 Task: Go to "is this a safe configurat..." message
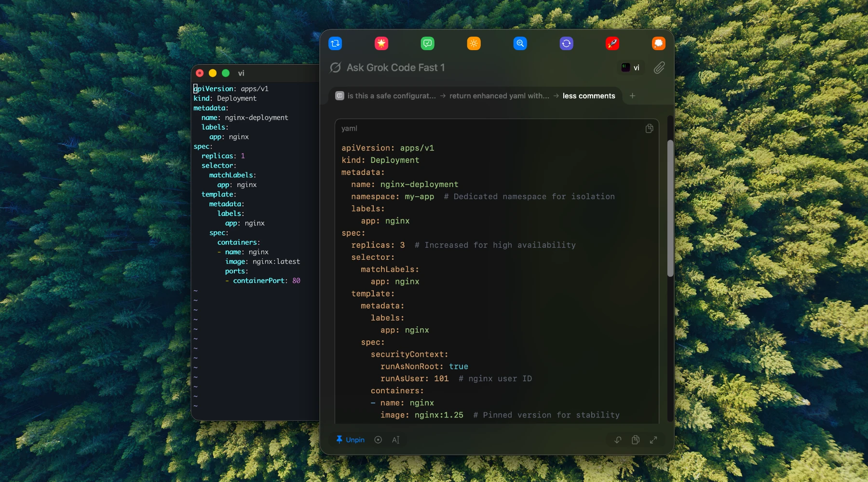(x=391, y=96)
